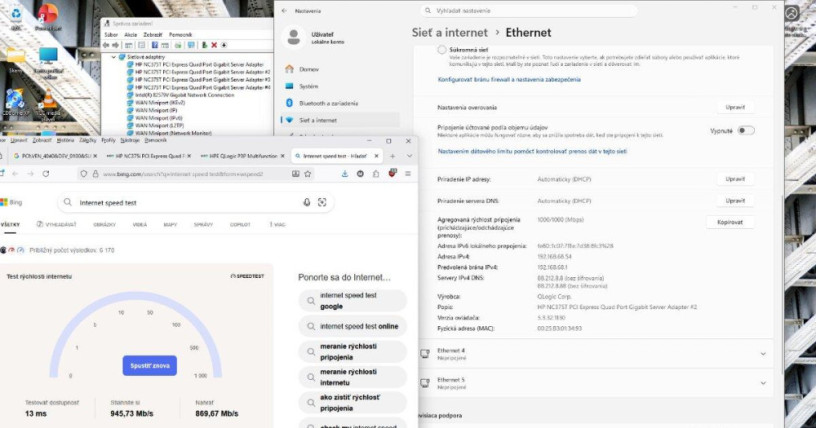Click the forward arrow in Device Manager toolbar

(x=115, y=45)
